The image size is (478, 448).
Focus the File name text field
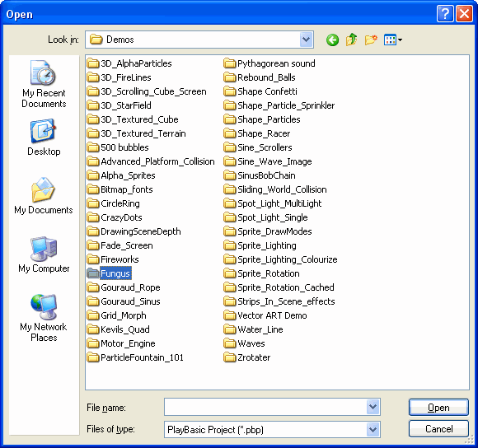(265, 407)
